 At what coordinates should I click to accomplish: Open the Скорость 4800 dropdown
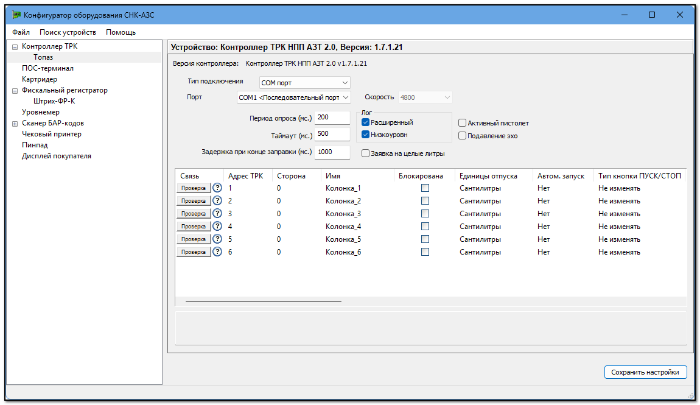pyautogui.click(x=425, y=97)
